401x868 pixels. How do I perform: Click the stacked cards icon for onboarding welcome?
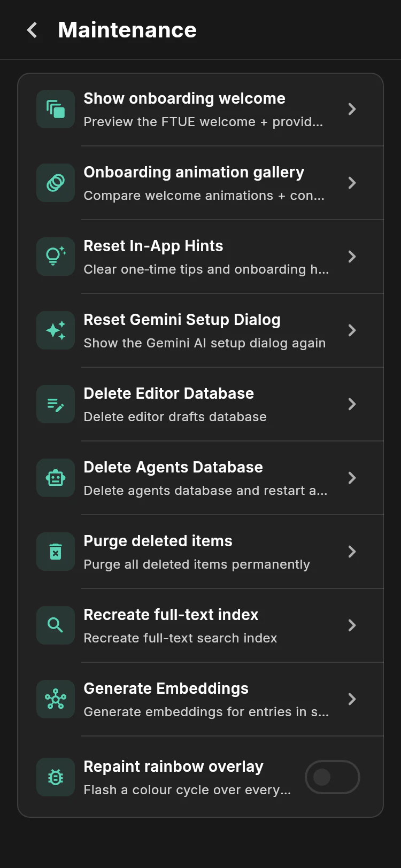click(x=56, y=109)
